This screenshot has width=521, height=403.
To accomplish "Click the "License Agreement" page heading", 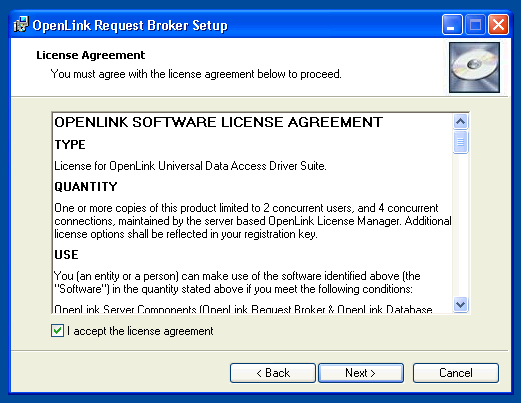I will tap(91, 55).
